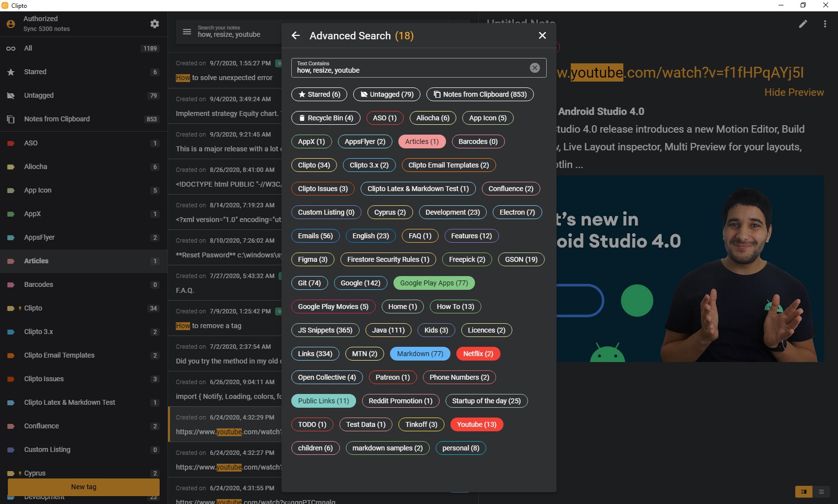Click the tag icon beside AppsFlyer in sidebar
The height and width of the screenshot is (504, 838).
coord(11,237)
